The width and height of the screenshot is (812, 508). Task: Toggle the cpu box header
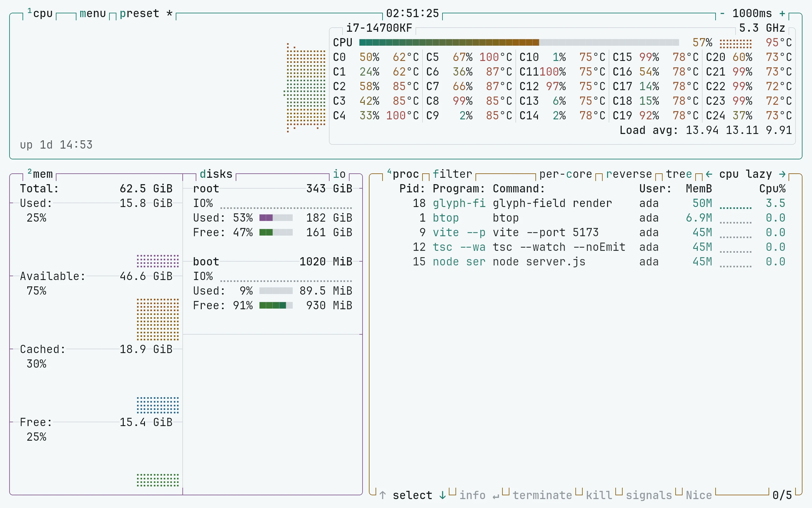coord(40,13)
